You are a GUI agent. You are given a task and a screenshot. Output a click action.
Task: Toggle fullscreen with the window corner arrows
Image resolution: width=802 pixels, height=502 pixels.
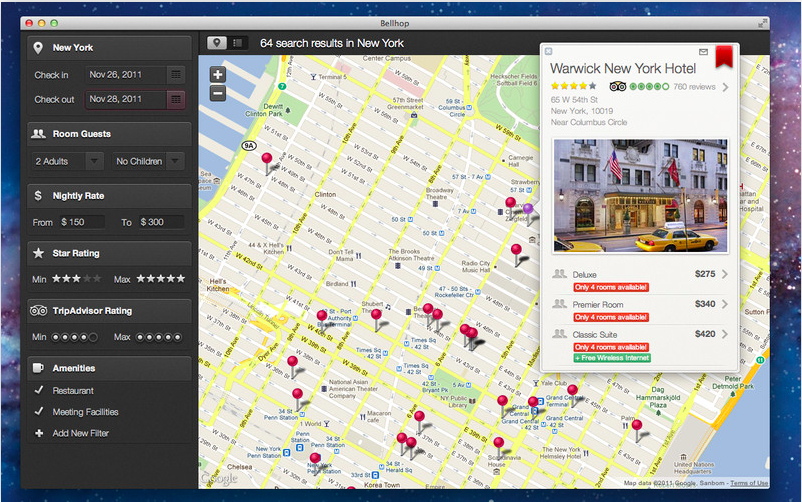pyautogui.click(x=763, y=23)
